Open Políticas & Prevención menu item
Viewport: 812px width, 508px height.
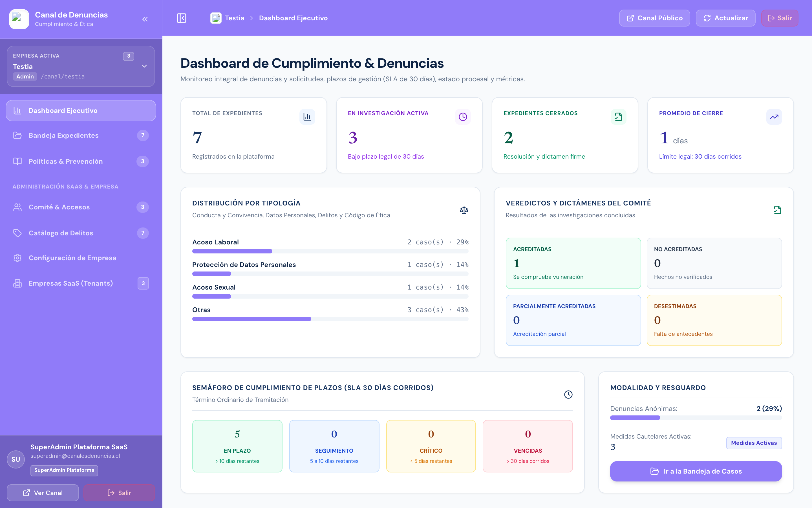pos(81,161)
